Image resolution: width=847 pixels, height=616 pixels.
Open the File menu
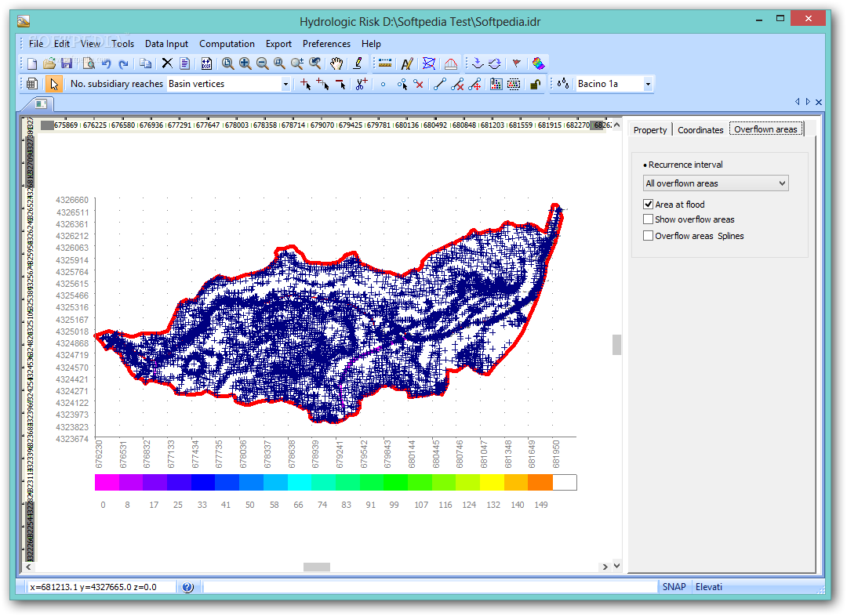tap(36, 44)
